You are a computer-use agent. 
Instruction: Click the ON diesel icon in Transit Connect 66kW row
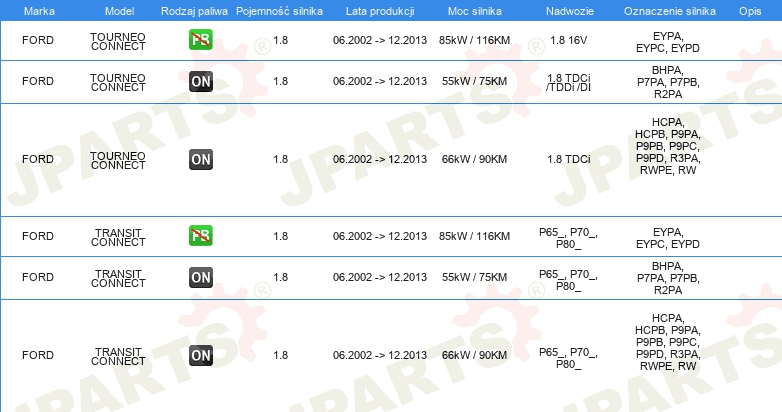click(x=201, y=356)
